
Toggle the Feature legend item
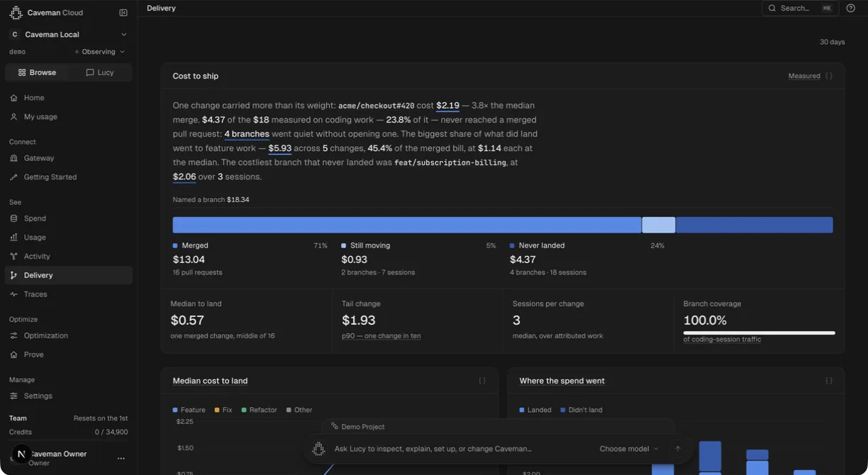click(x=189, y=410)
